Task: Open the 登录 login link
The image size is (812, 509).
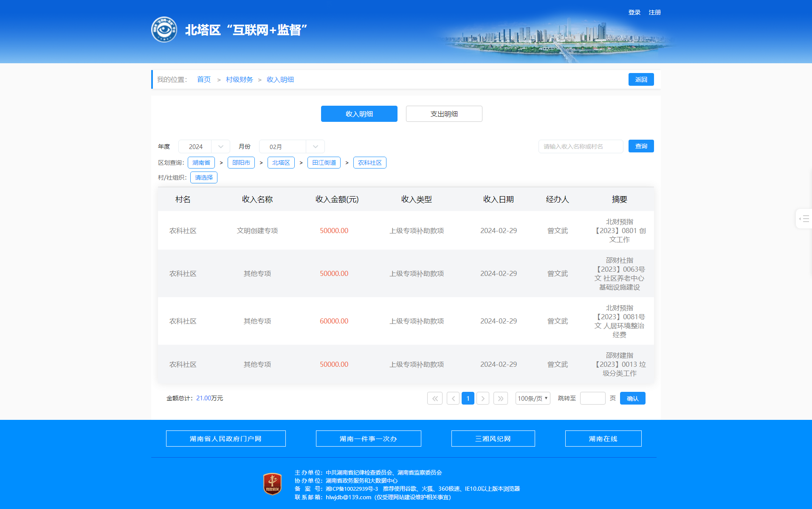Action: [x=634, y=12]
